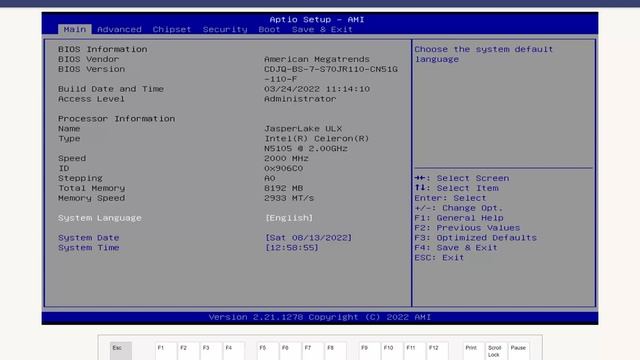This screenshot has height=360, width=640.
Task: Click the Pause key on virtual keyboard
Action: (519, 351)
